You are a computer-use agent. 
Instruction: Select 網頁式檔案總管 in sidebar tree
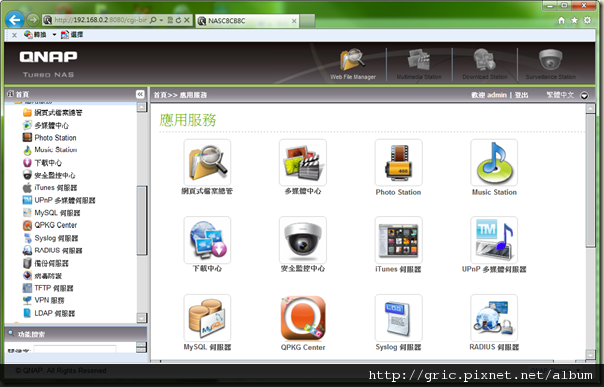point(52,112)
